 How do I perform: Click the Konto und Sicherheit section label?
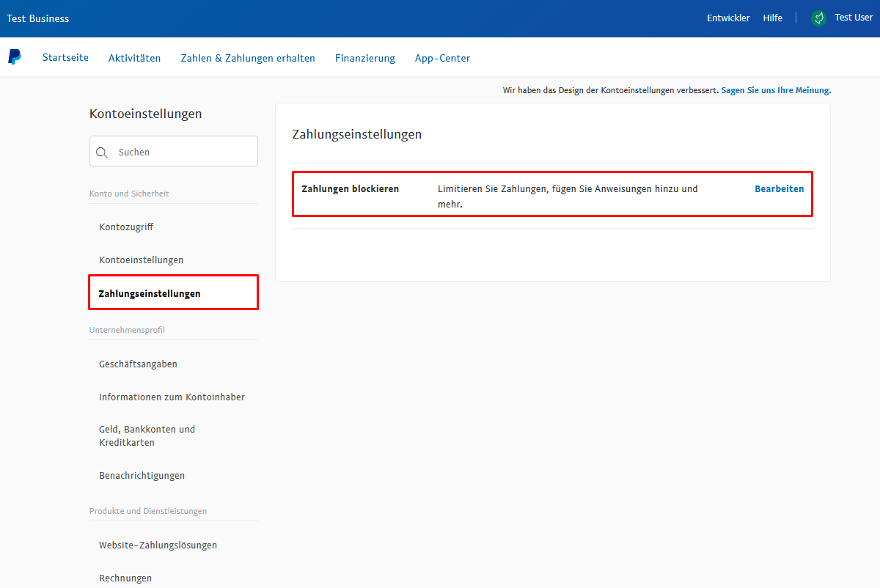129,194
